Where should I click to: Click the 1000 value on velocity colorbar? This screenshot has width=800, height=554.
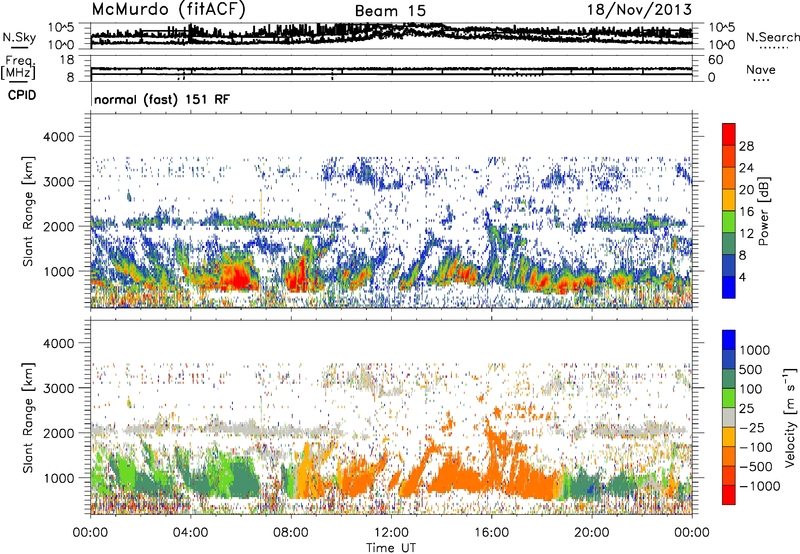pyautogui.click(x=755, y=350)
